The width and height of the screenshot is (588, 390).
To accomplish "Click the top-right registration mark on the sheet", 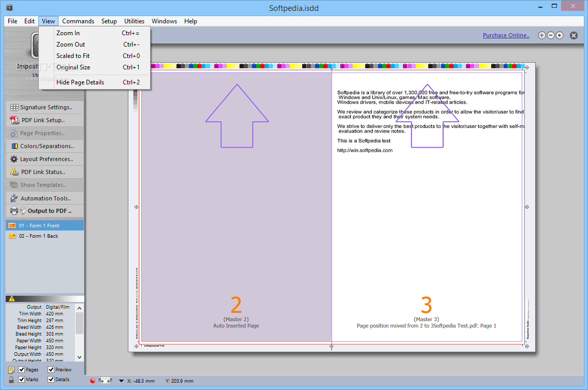I will click(527, 67).
